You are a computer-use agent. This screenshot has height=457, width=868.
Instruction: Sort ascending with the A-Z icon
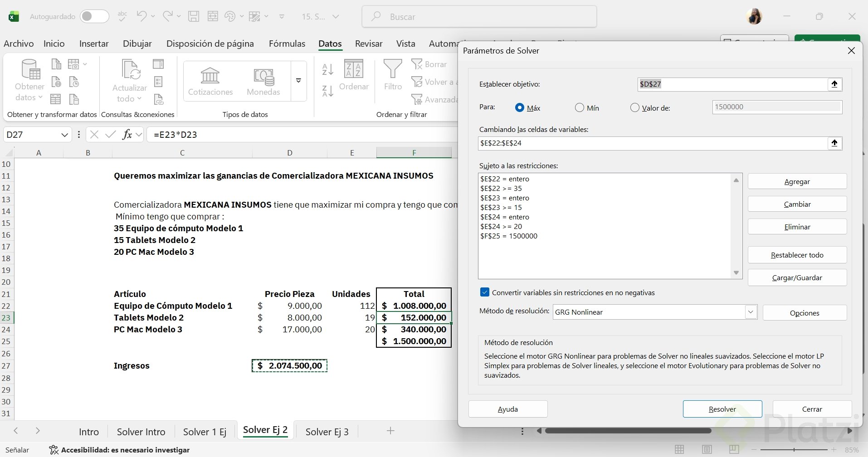(327, 69)
